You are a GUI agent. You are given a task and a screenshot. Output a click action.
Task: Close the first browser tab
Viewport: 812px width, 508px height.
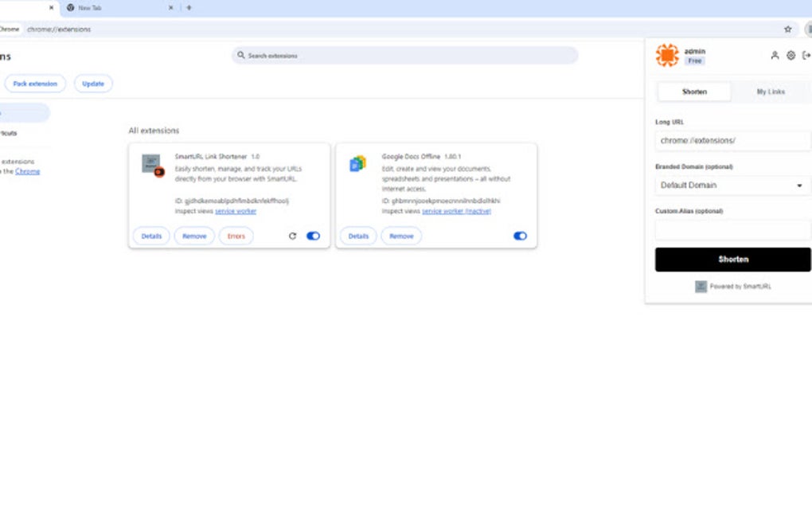[x=51, y=8]
